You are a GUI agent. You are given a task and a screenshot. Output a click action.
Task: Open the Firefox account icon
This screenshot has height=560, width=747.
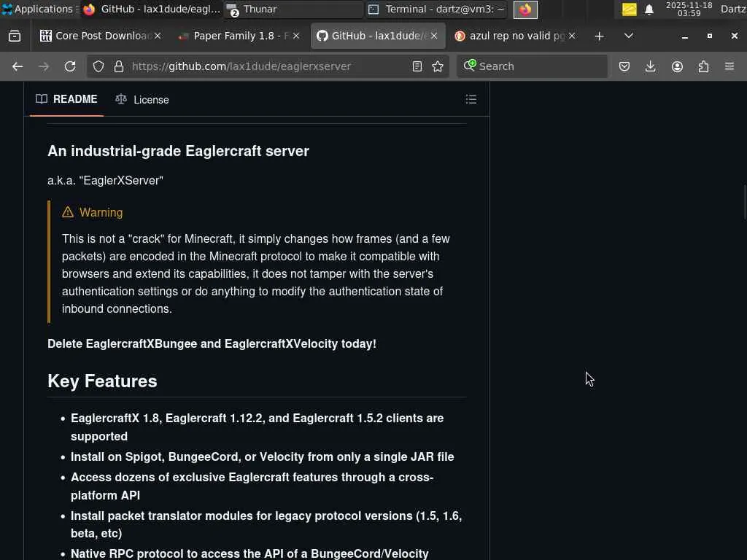(x=677, y=66)
